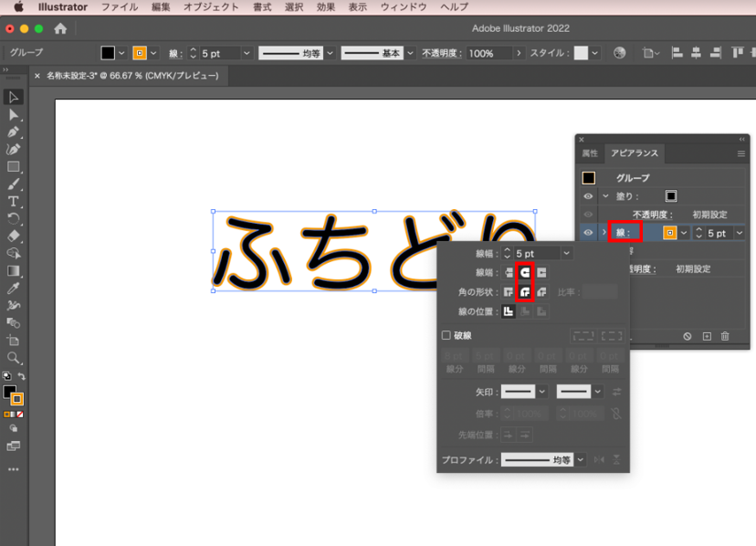Open 基本 brush definition dropdown
Viewport: 756px width, 546px height.
410,53
